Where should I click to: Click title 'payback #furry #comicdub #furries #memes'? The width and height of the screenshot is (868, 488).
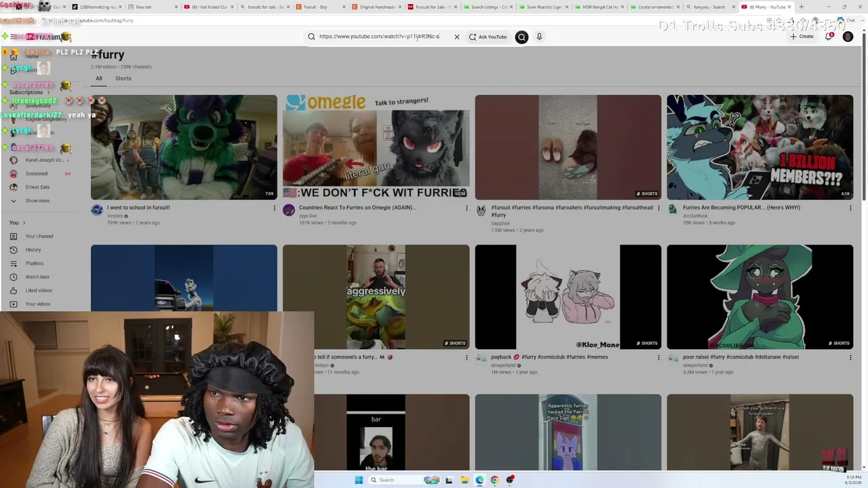[x=549, y=357]
